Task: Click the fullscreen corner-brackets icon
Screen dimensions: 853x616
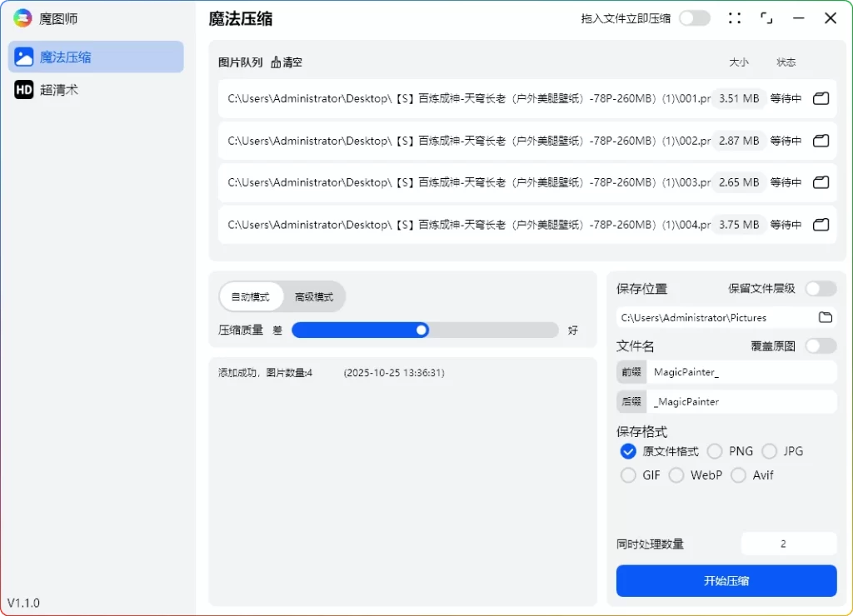Action: click(766, 18)
